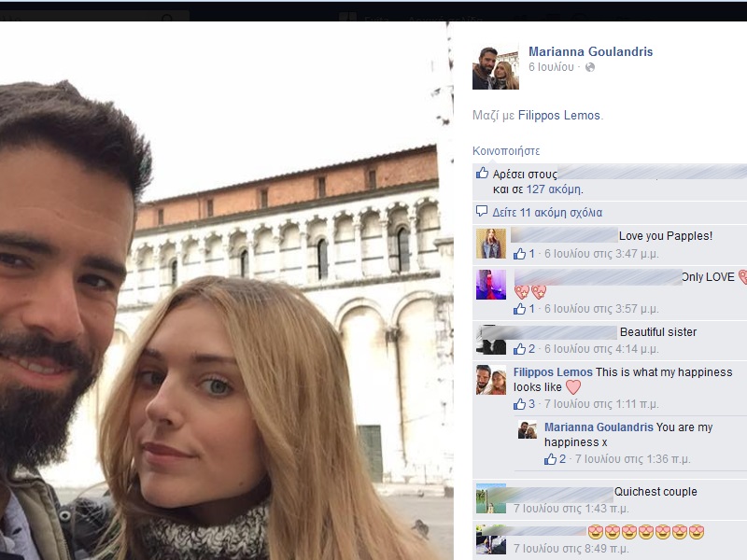Viewport: 747px width, 560px height.
Task: Click the 'Love you Papples!' comment text
Action: (x=666, y=236)
